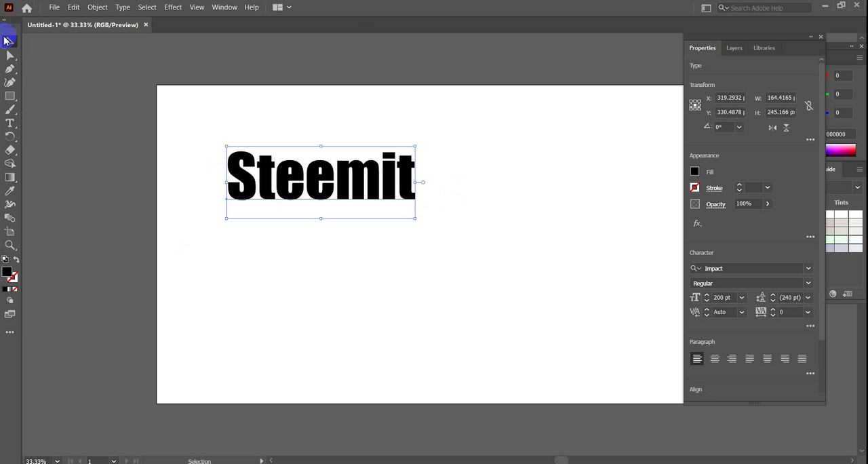Choose the Curvature tool

pos(9,82)
